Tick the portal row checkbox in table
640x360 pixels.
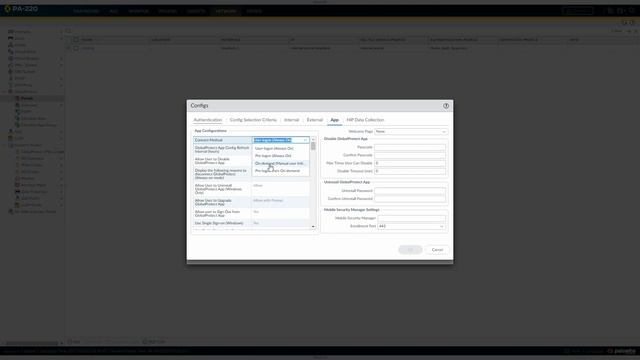tap(76, 48)
